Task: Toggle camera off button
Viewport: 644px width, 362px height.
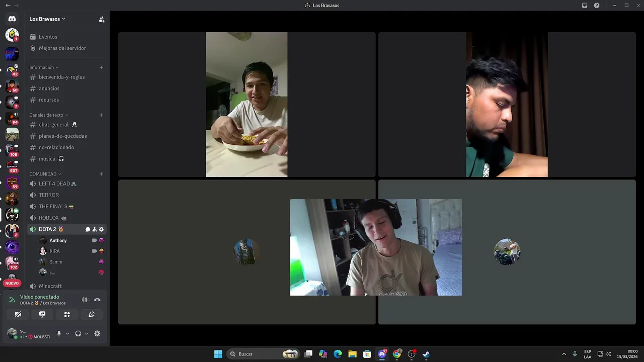Action: [x=18, y=314]
